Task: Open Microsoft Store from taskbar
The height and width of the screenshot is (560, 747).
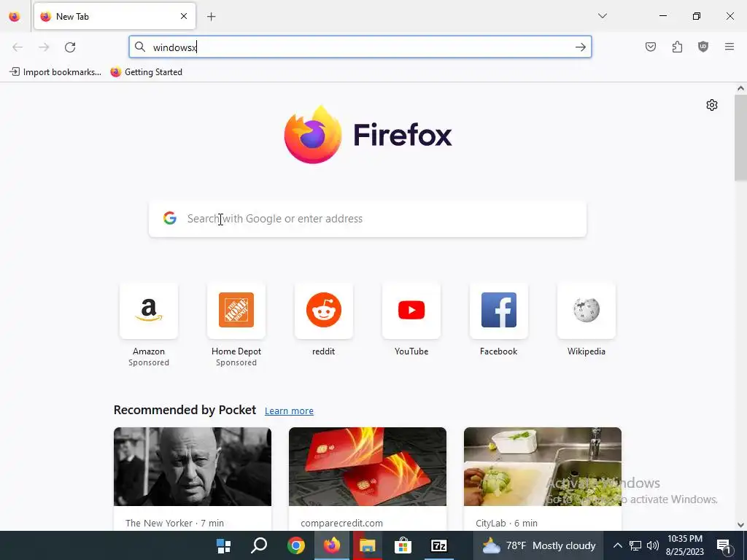Action: click(403, 545)
